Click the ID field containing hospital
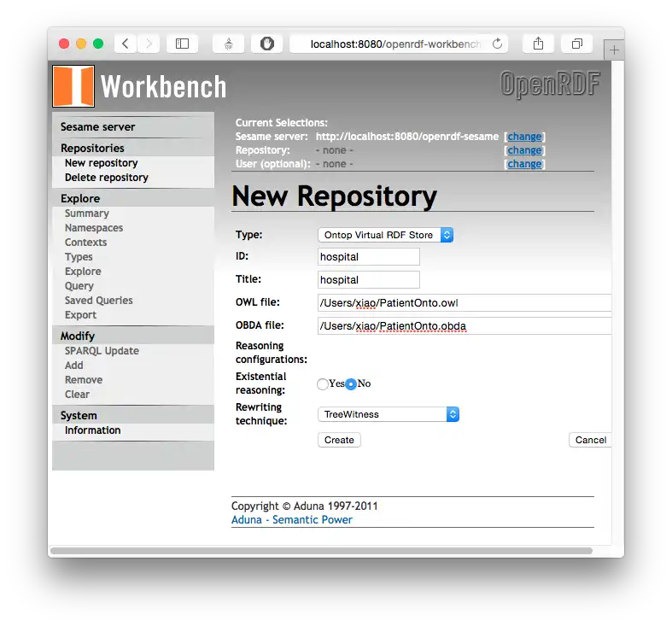 369,257
